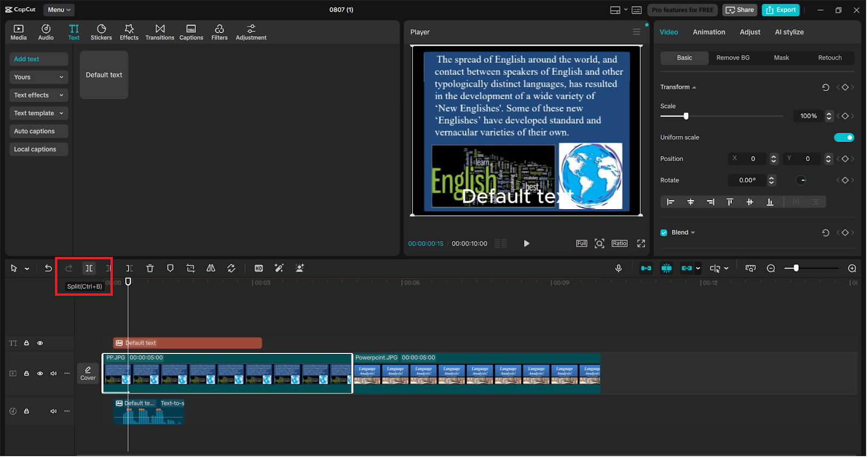868x458 pixels.
Task: Lock the audio track
Action: (x=27, y=411)
